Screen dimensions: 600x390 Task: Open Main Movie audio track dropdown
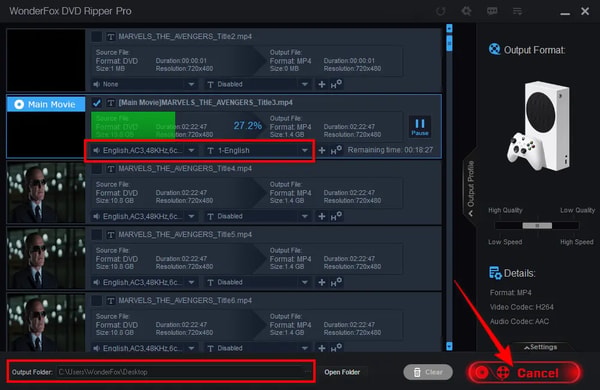pos(145,150)
